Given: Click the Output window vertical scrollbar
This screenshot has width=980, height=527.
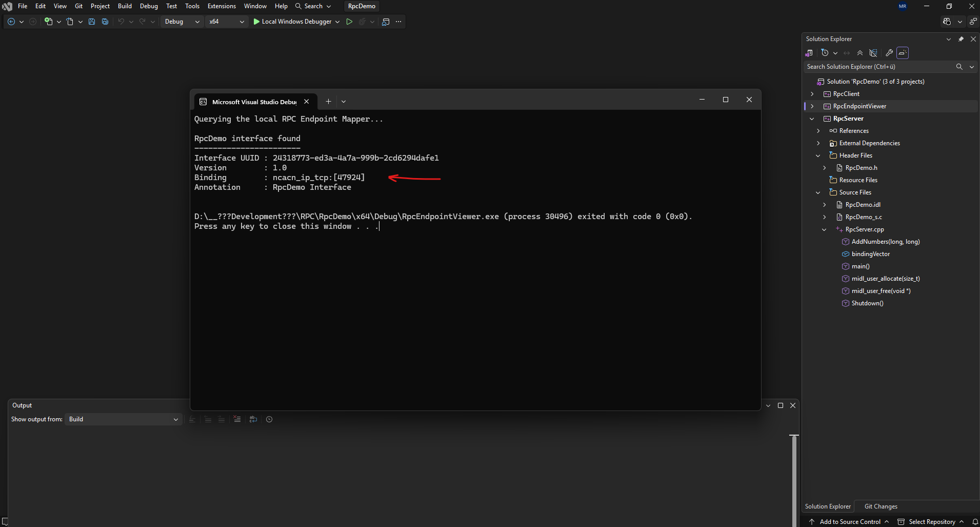Looking at the screenshot, I should [794, 480].
